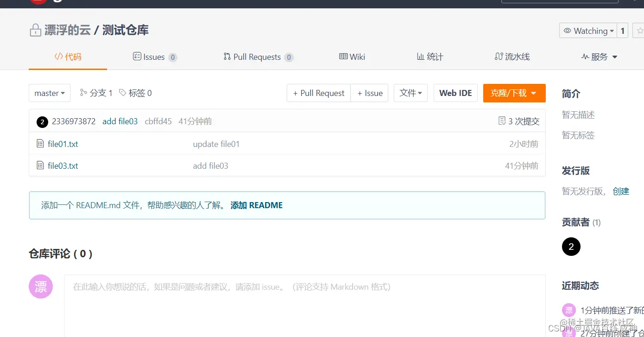The width and height of the screenshot is (644, 337).
Task: Open the 测试仓库 repository name link
Action: click(126, 31)
